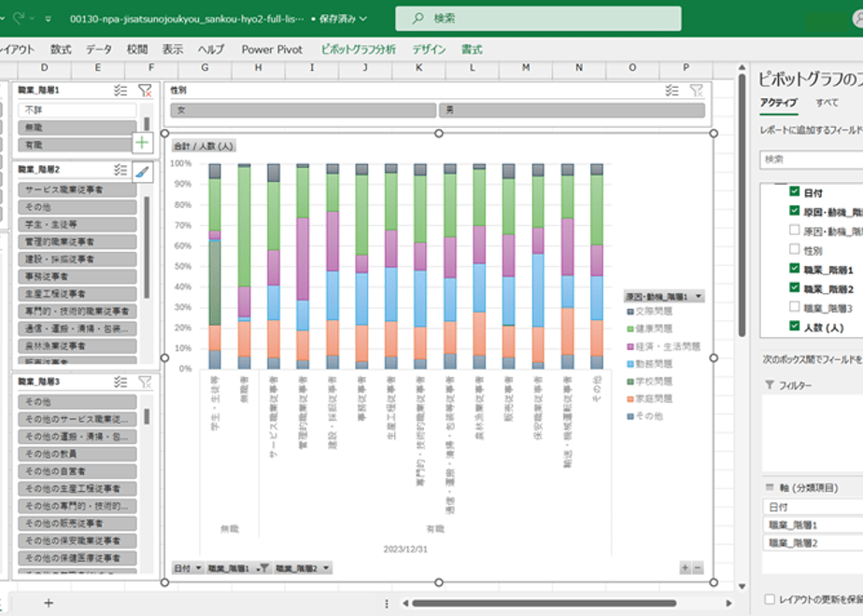863x616 pixels.
Task: Toggle multi-select in 職業_階層2 slicer
Action: click(x=120, y=170)
